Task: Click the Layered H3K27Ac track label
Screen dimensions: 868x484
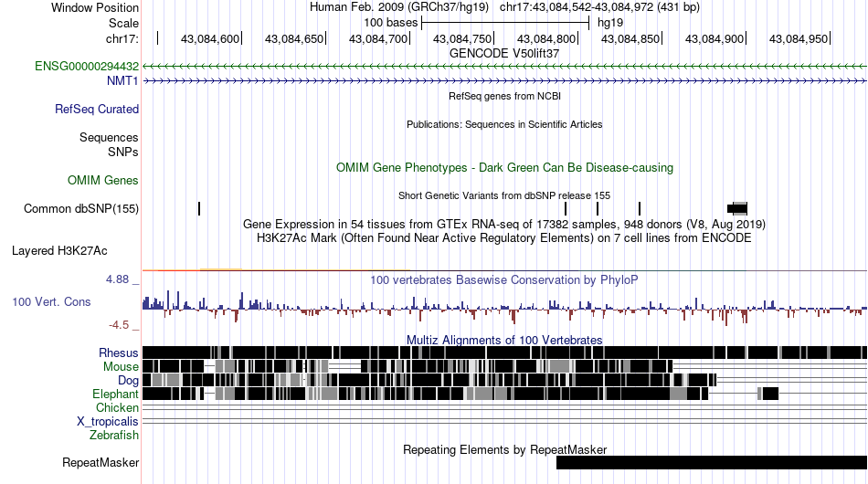Action: pyautogui.click(x=59, y=250)
